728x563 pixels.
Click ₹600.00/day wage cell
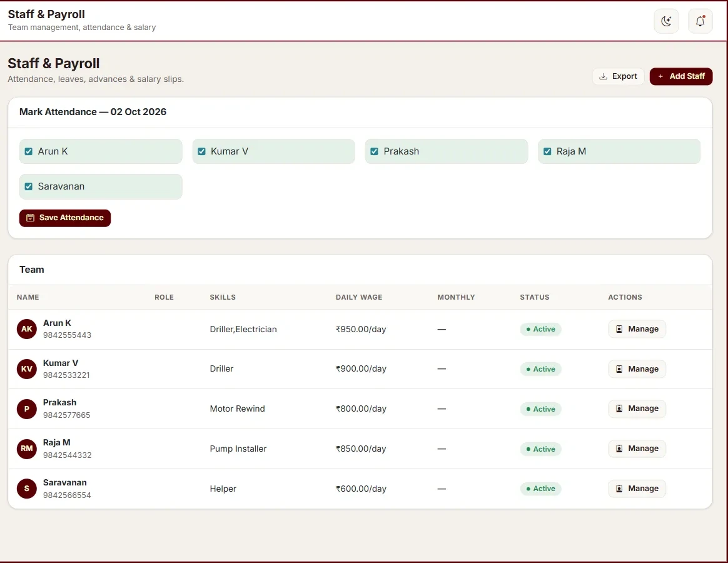pos(361,489)
